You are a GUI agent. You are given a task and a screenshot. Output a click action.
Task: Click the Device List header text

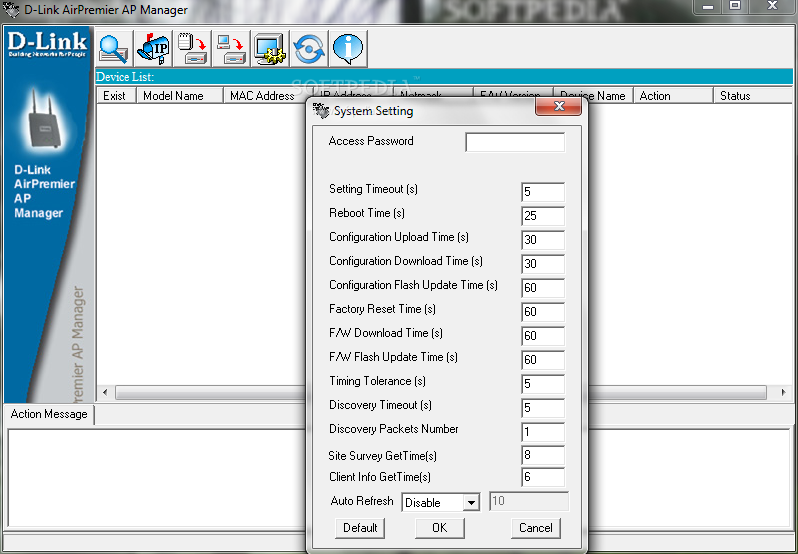coord(125,77)
